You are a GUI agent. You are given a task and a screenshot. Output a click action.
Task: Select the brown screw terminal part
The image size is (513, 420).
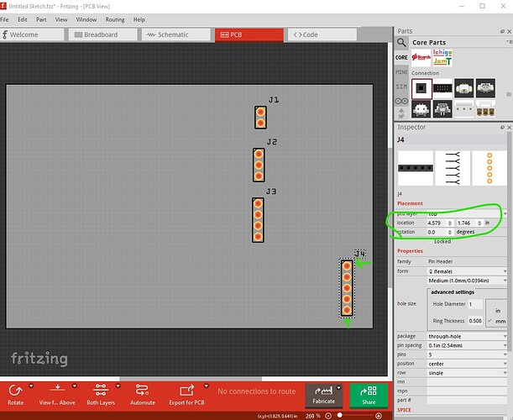tap(485, 109)
